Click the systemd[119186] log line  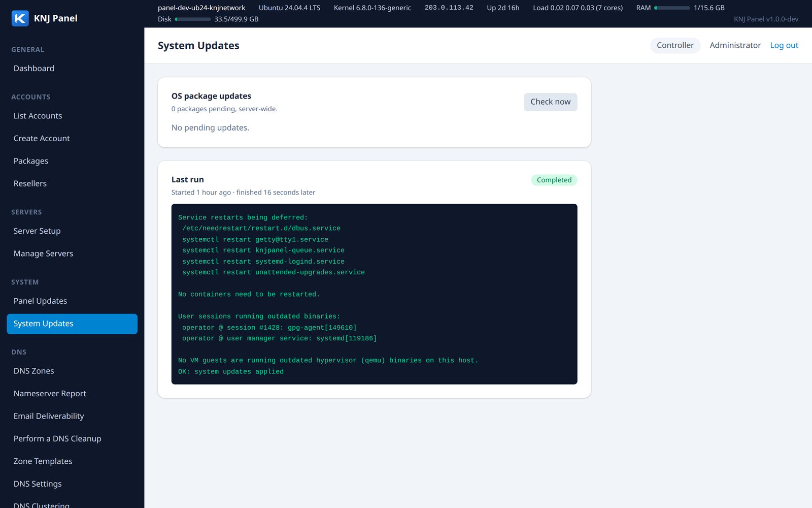(x=280, y=338)
